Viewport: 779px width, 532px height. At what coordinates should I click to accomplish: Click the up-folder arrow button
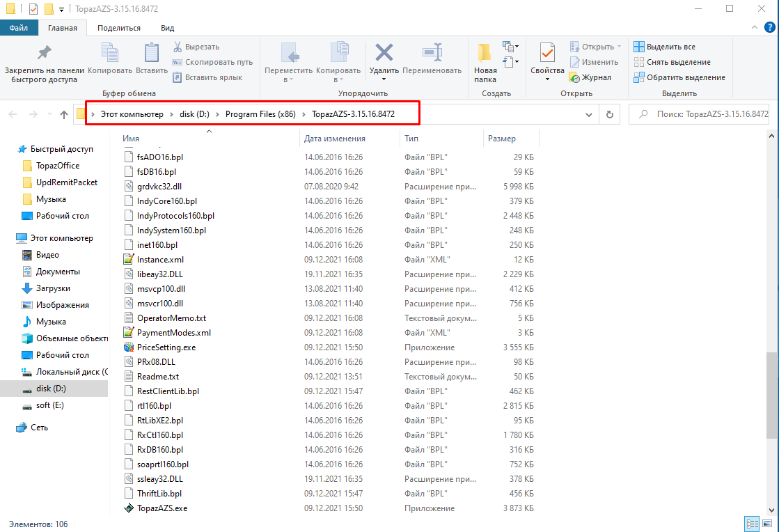coord(64,114)
